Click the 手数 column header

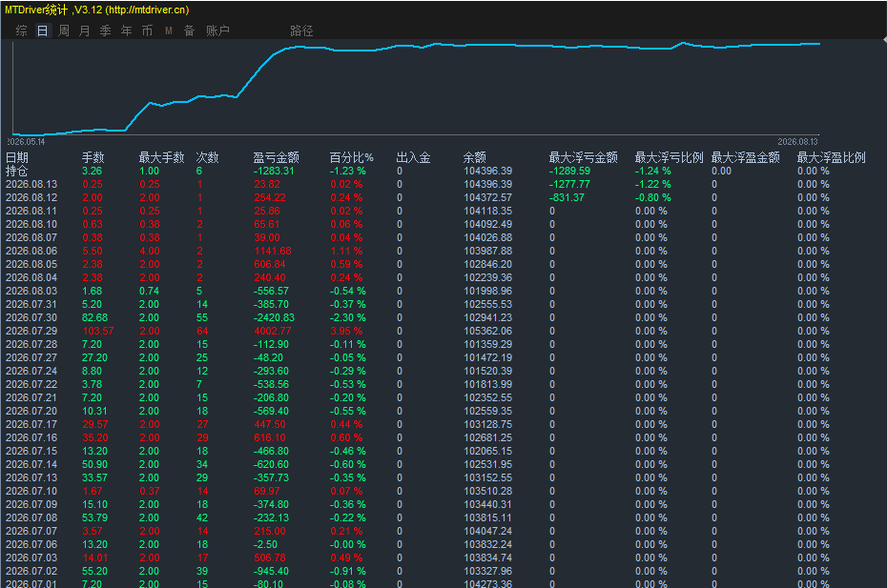(x=93, y=157)
